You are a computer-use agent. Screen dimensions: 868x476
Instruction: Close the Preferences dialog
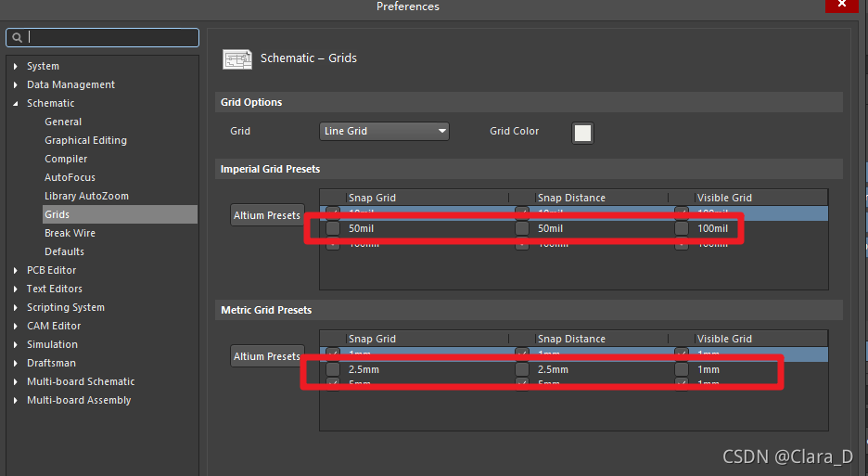pyautogui.click(x=841, y=6)
